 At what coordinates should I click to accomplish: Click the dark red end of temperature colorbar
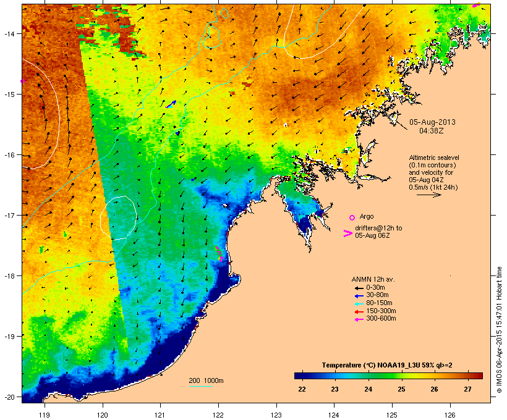(479, 376)
